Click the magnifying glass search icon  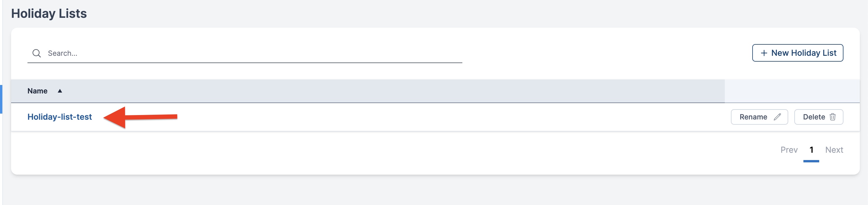[37, 53]
